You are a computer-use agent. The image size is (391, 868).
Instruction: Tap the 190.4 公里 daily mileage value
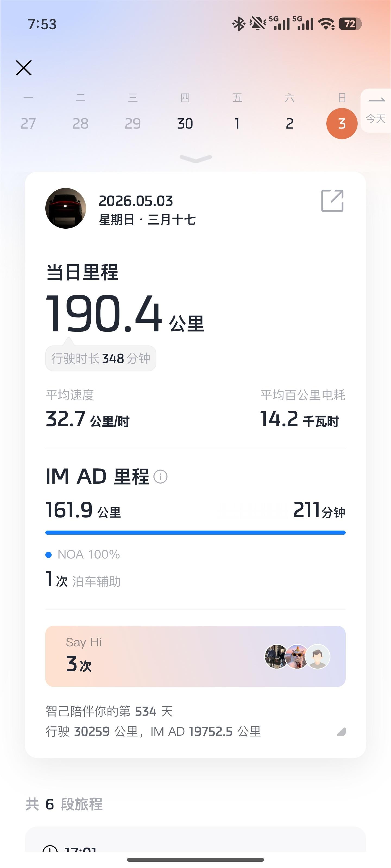click(125, 314)
